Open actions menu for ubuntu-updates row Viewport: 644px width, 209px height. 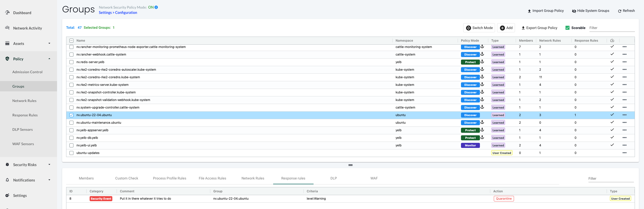624,153
